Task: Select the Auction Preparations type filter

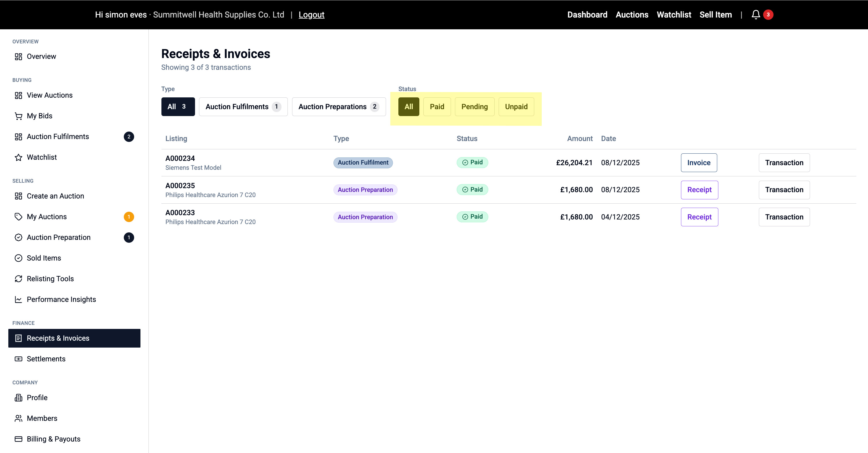Action: (338, 107)
